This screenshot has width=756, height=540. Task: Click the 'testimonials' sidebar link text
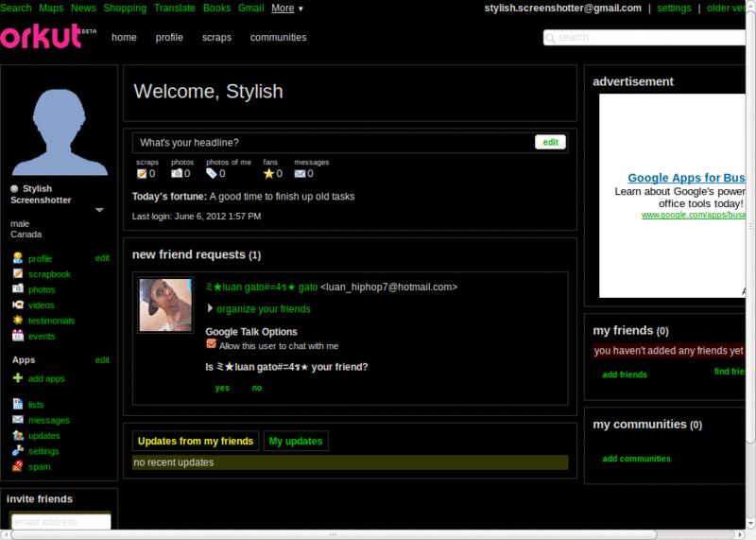(x=51, y=321)
